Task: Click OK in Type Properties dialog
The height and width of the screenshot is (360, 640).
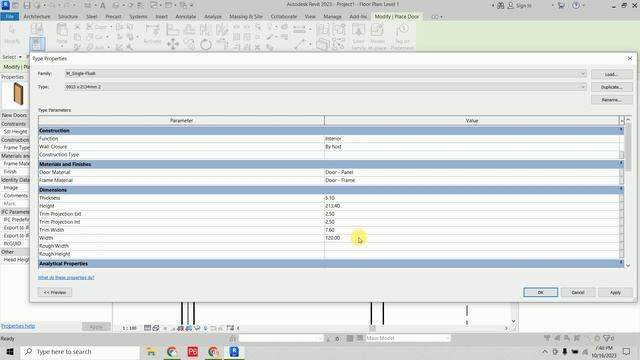Action: pos(540,292)
